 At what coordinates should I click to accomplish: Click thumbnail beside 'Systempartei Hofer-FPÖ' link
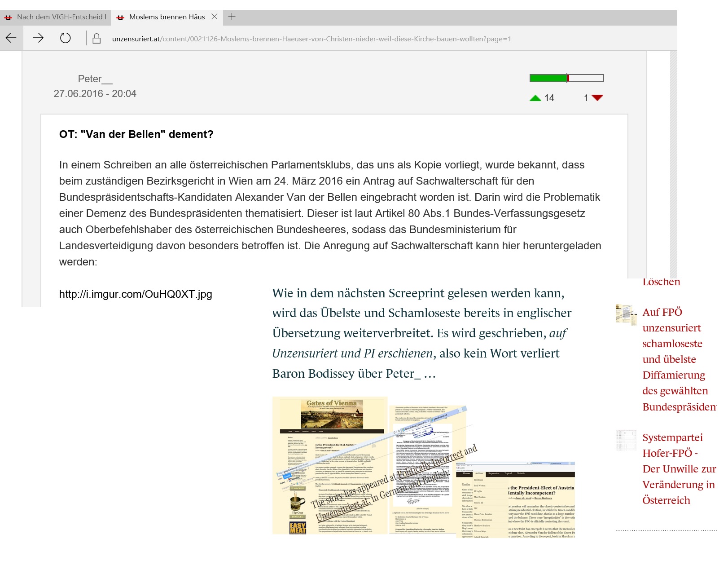point(626,440)
